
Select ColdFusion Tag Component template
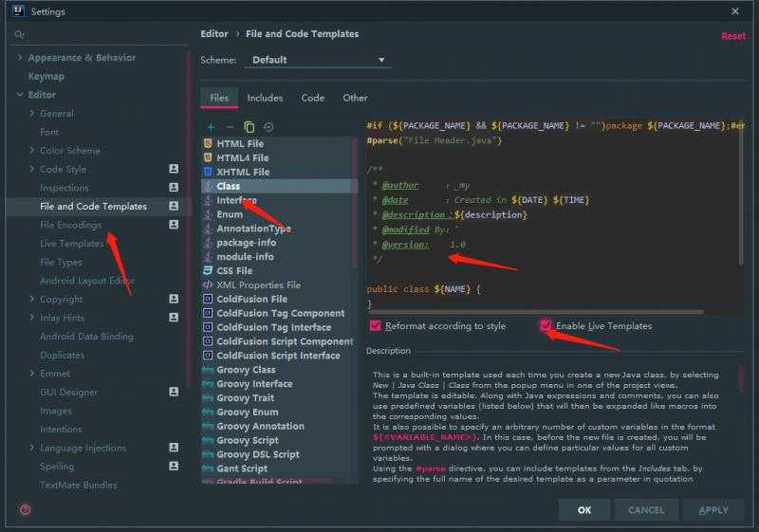click(279, 313)
